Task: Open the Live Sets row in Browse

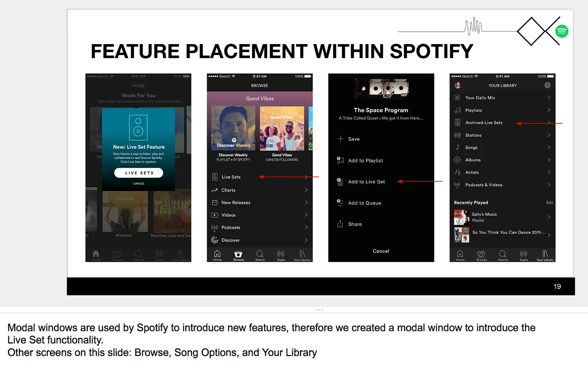Action: (x=260, y=177)
